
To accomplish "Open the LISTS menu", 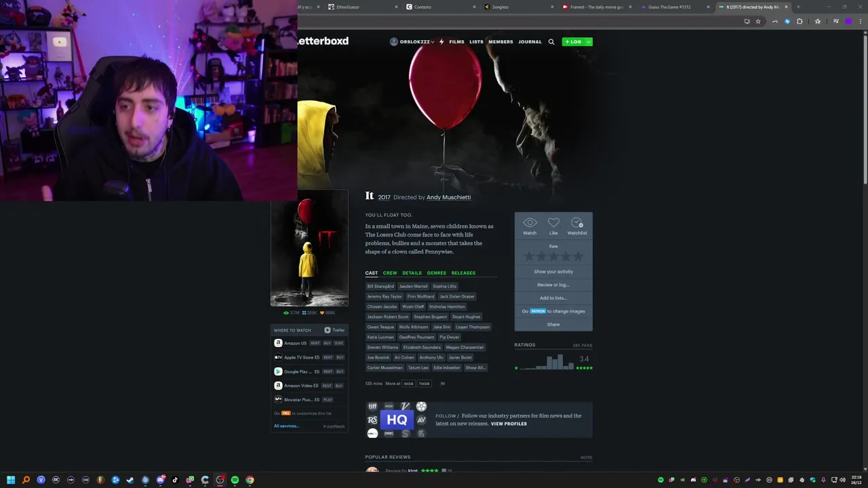I will coord(476,42).
